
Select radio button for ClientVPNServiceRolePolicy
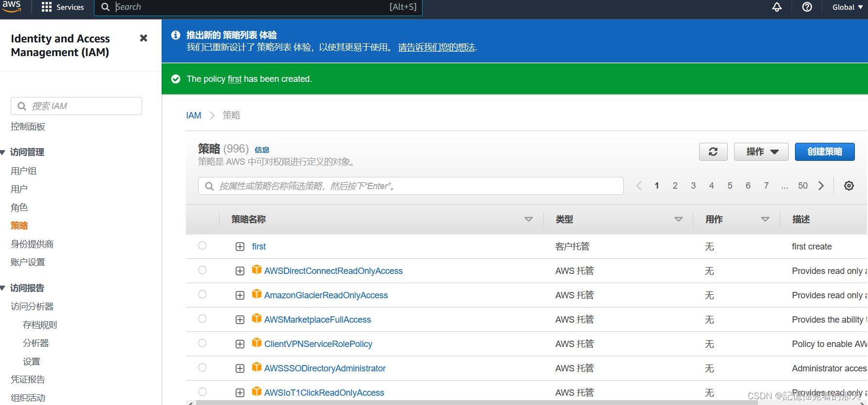point(203,343)
